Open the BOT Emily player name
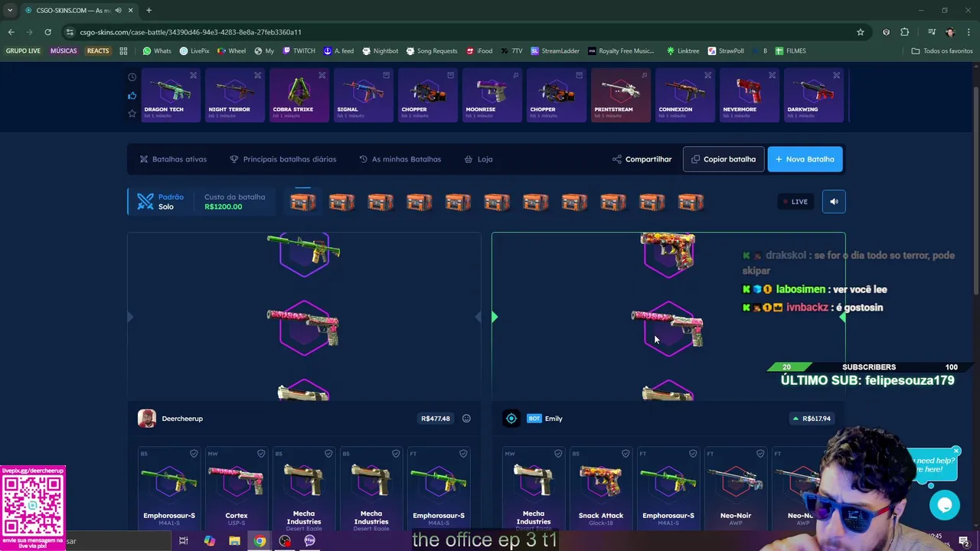The width and height of the screenshot is (980, 551). (x=544, y=419)
